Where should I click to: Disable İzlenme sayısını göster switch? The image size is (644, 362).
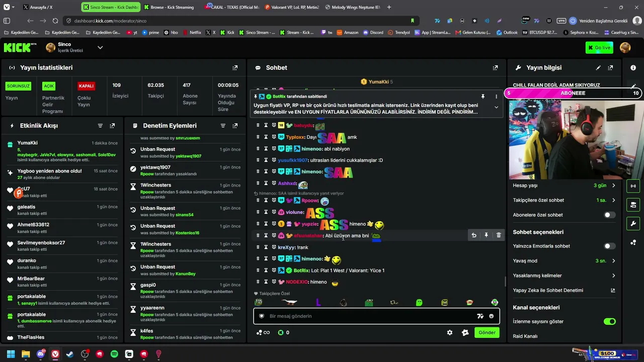click(x=609, y=321)
